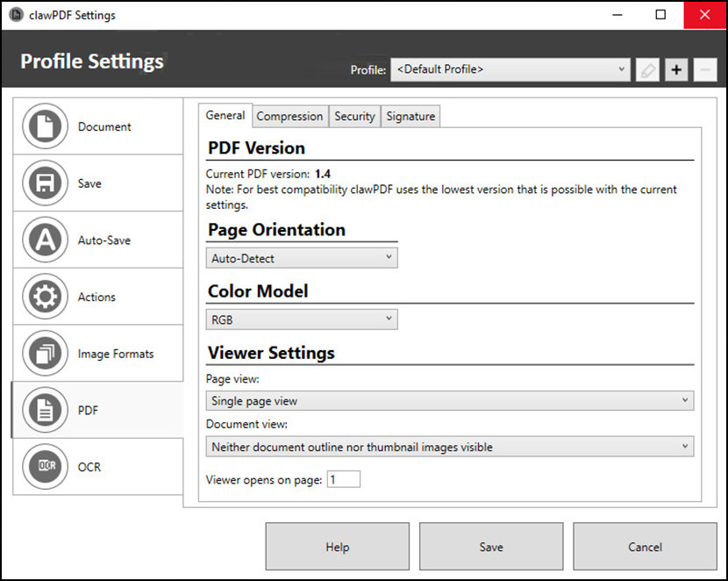The height and width of the screenshot is (581, 728).
Task: Switch to the Security tab
Action: (x=354, y=116)
